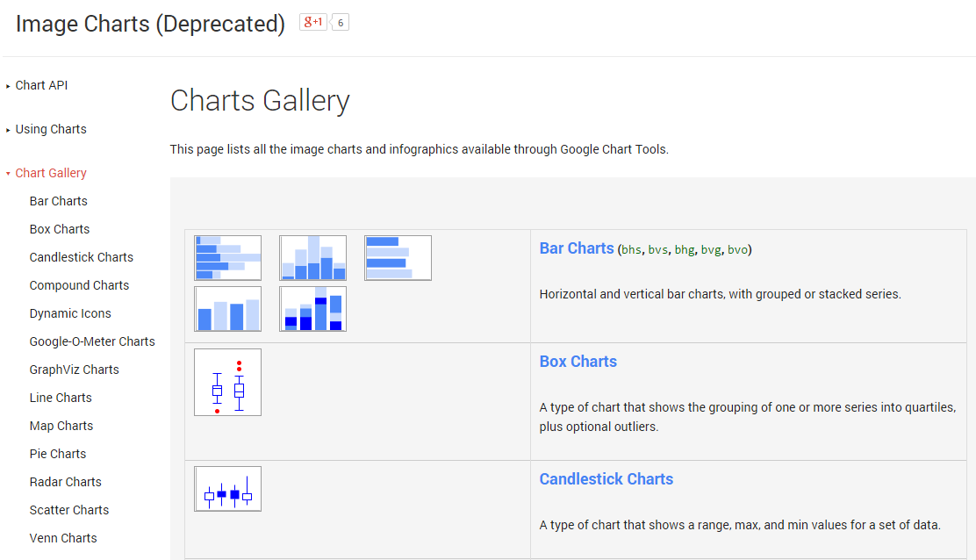Click the box chart thumbnail image
Image resolution: width=976 pixels, height=560 pixels.
[x=227, y=383]
